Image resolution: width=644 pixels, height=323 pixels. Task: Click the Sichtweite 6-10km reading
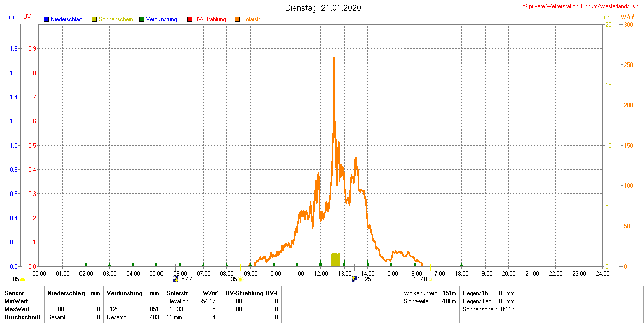[430, 301]
